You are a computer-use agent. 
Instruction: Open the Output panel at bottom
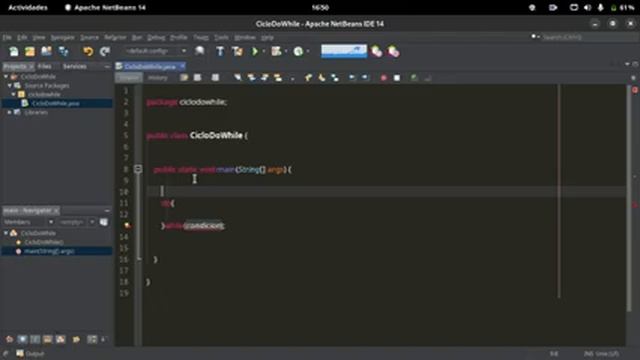[x=30, y=353]
